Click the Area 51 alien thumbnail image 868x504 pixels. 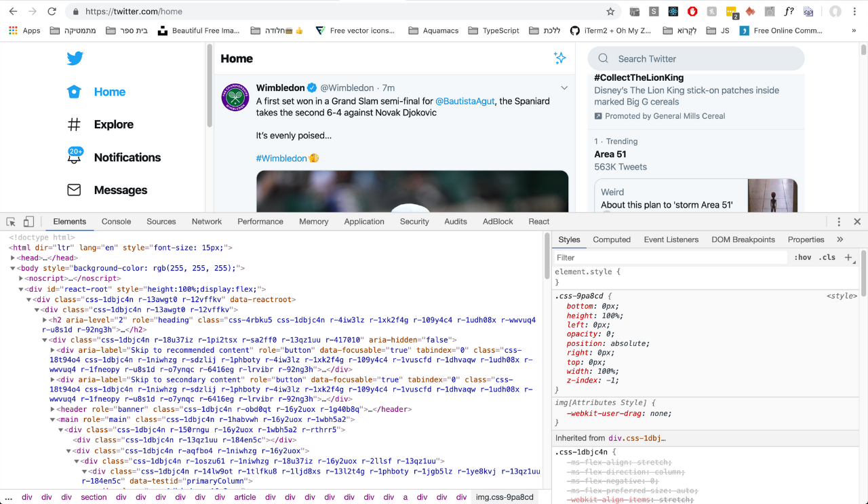pos(772,195)
